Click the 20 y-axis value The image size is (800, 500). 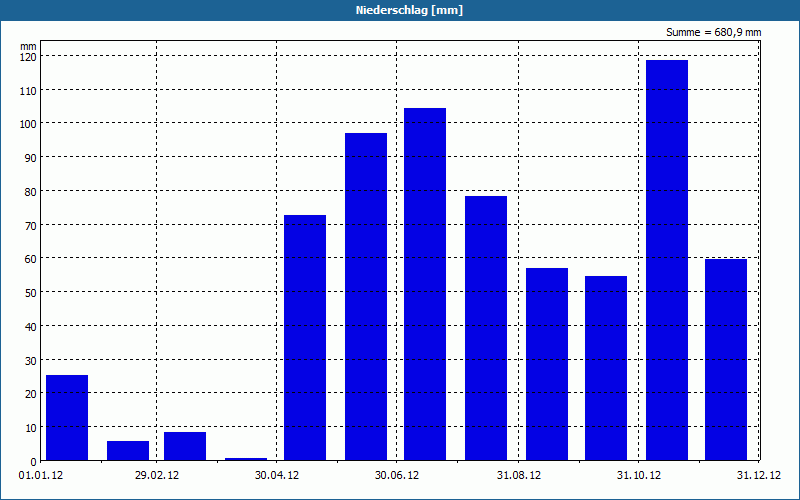[x=31, y=394]
